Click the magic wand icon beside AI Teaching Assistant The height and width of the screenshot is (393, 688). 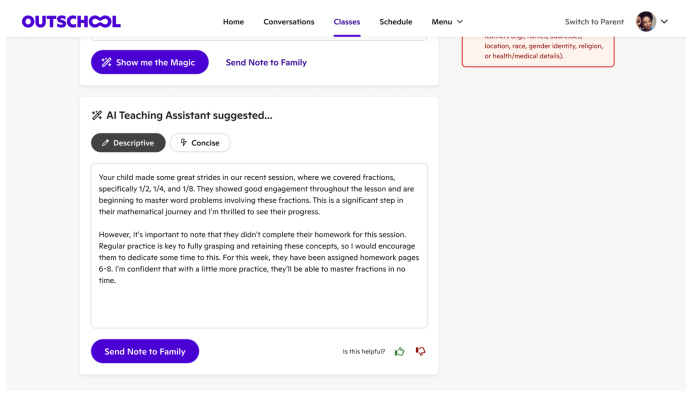[x=97, y=115]
